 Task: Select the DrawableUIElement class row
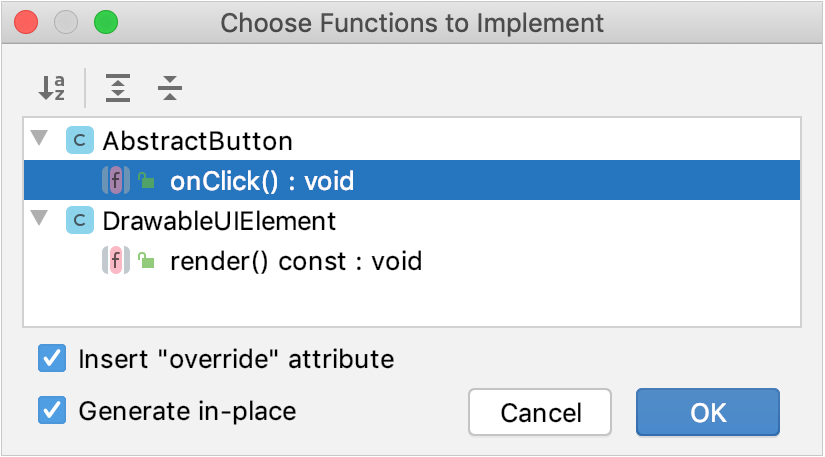point(219,221)
